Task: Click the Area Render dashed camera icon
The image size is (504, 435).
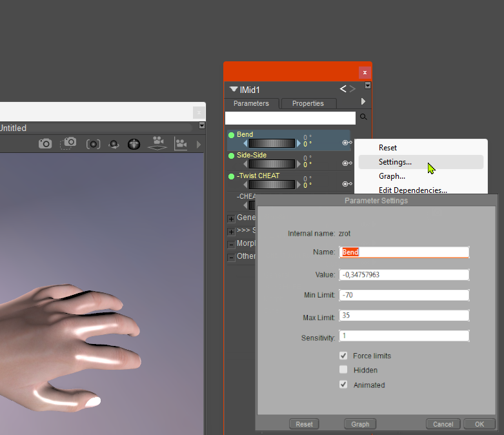Action: coord(68,143)
